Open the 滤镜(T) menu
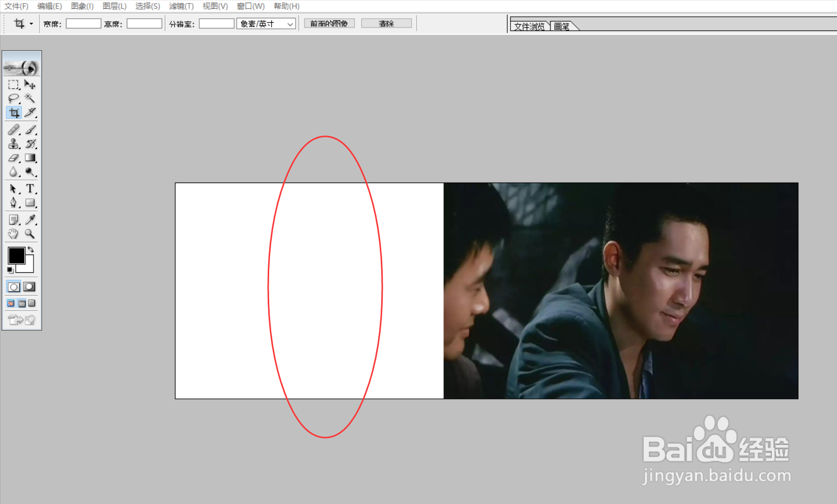The width and height of the screenshot is (837, 504). click(x=181, y=6)
